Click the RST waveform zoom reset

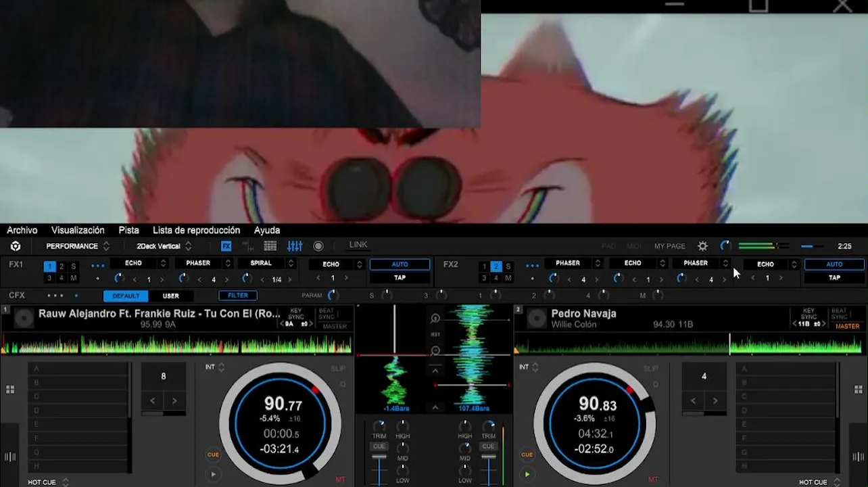click(435, 334)
